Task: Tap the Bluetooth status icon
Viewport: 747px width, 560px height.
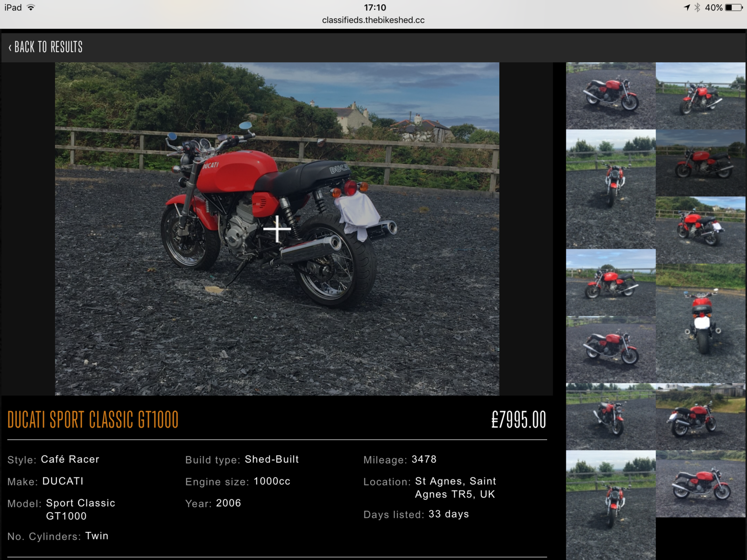Action: click(697, 7)
